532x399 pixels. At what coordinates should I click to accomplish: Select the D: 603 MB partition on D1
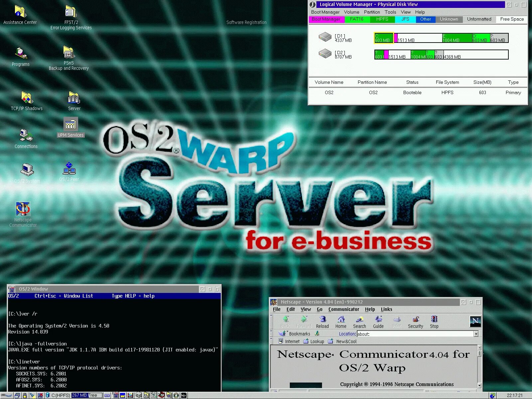coord(481,38)
